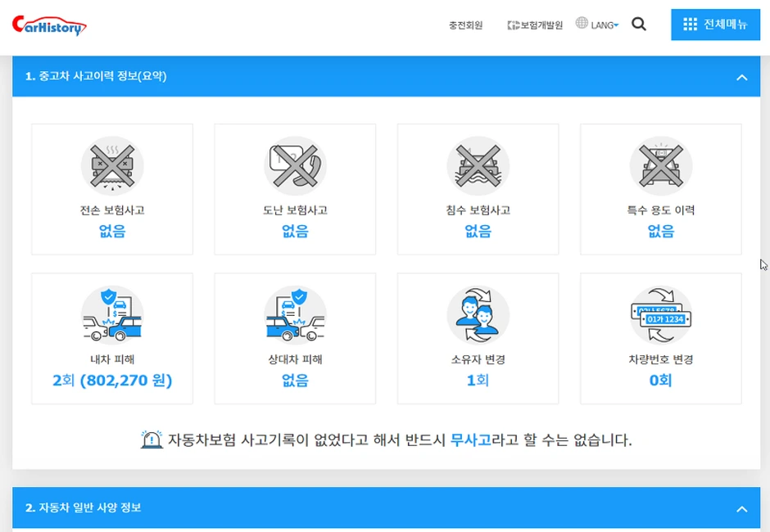The height and width of the screenshot is (532, 770).
Task: Select the 전손 보험사고 (total loss) icon
Action: 111,165
